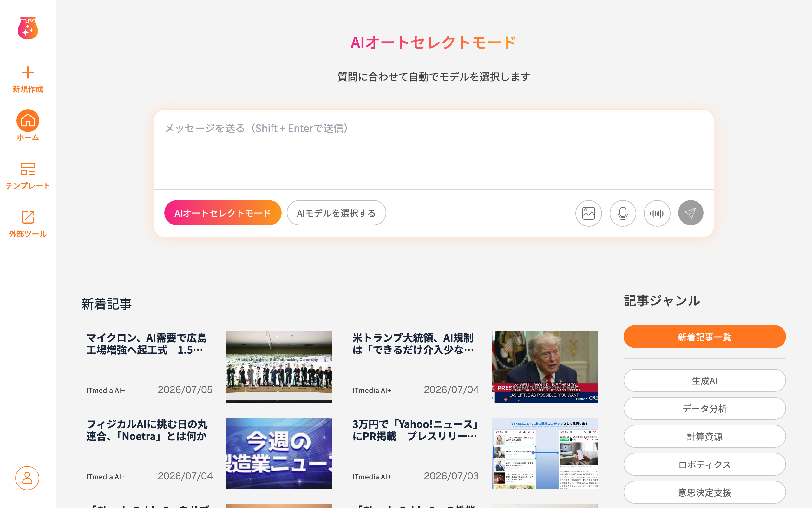
Task: Click the 新着記事 section heading
Action: (106, 304)
